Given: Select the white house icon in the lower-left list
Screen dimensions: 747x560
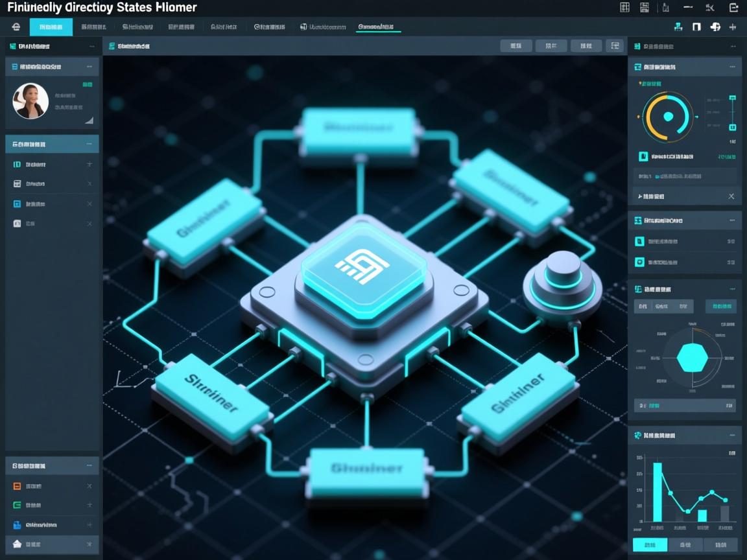Looking at the screenshot, I should click(17, 544).
